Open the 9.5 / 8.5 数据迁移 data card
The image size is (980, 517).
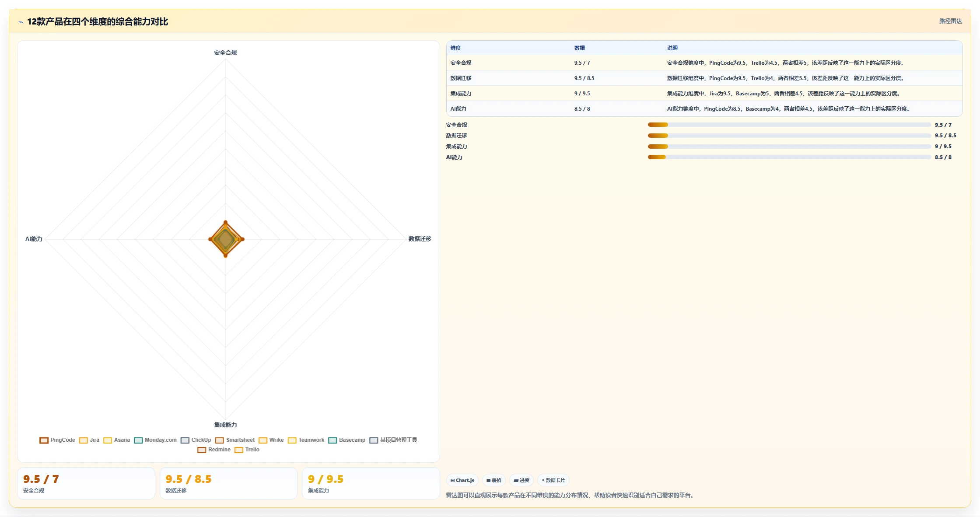tap(228, 483)
